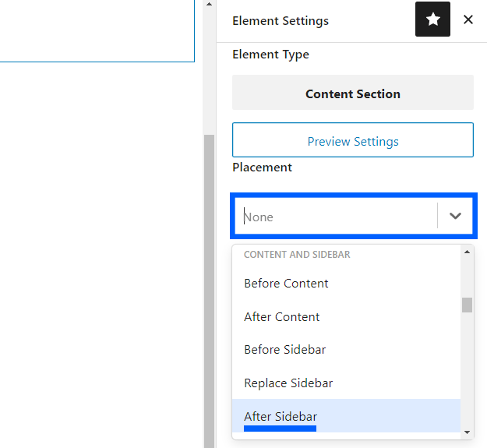Click the editor's vertical scrollbar thumb

(208, 288)
